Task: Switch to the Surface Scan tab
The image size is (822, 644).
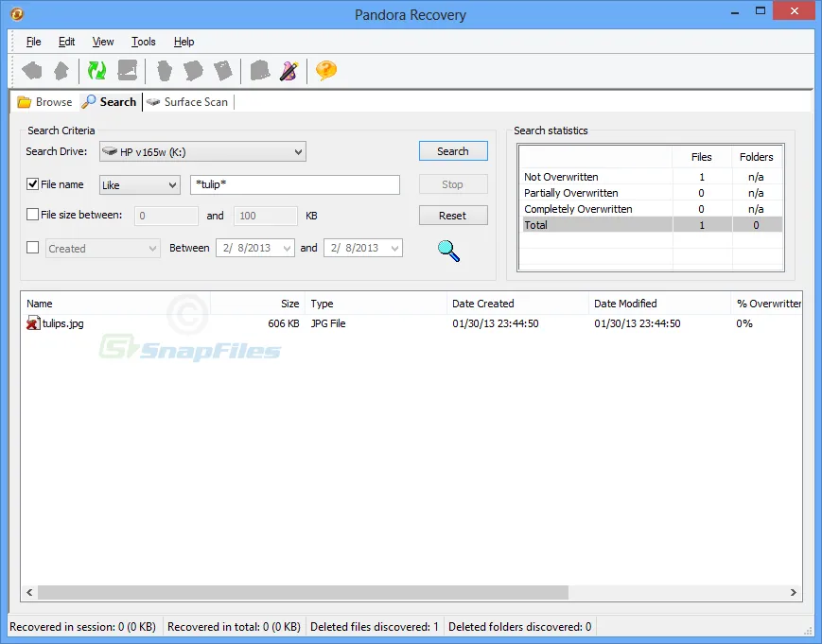Action: point(187,102)
